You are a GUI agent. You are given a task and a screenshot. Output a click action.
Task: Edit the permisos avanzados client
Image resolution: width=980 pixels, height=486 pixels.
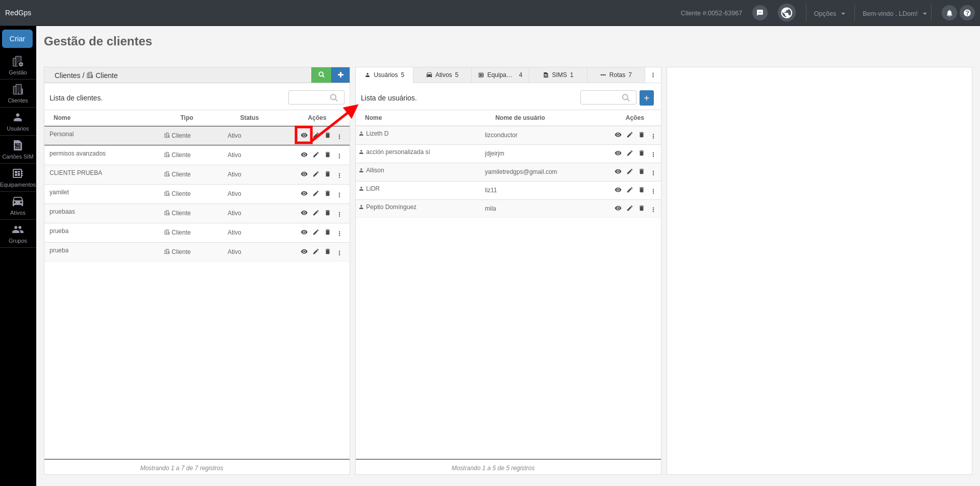[x=316, y=155]
